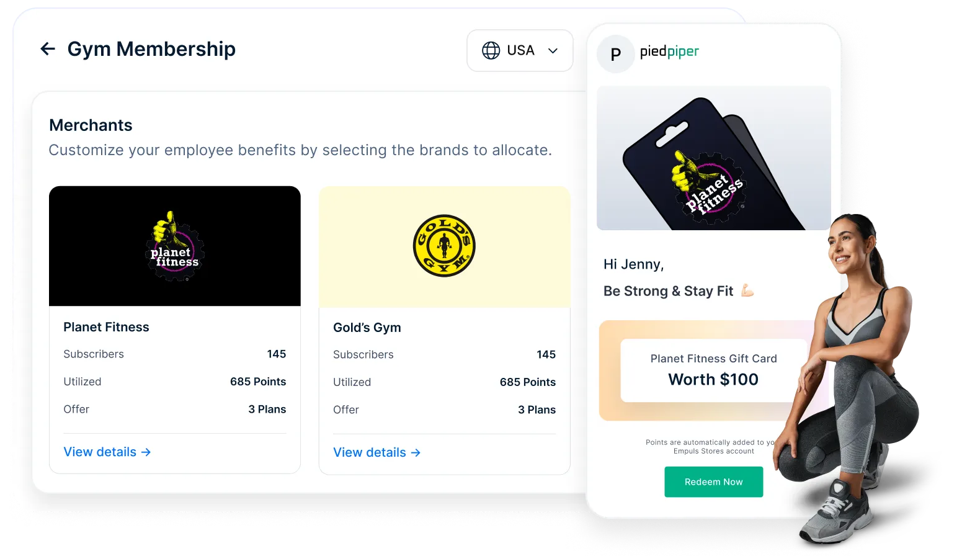The image size is (980, 556).
Task: Click the flexed bicep emoji after Stay Fit
Action: click(747, 290)
